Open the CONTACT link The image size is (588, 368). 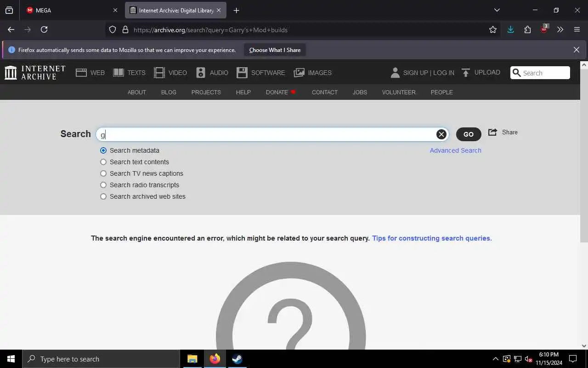pos(325,92)
